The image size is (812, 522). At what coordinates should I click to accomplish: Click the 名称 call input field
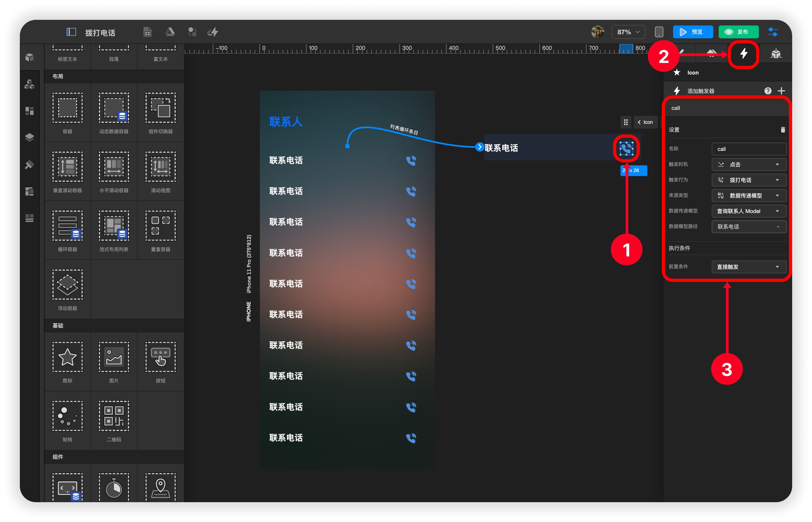[x=748, y=149]
